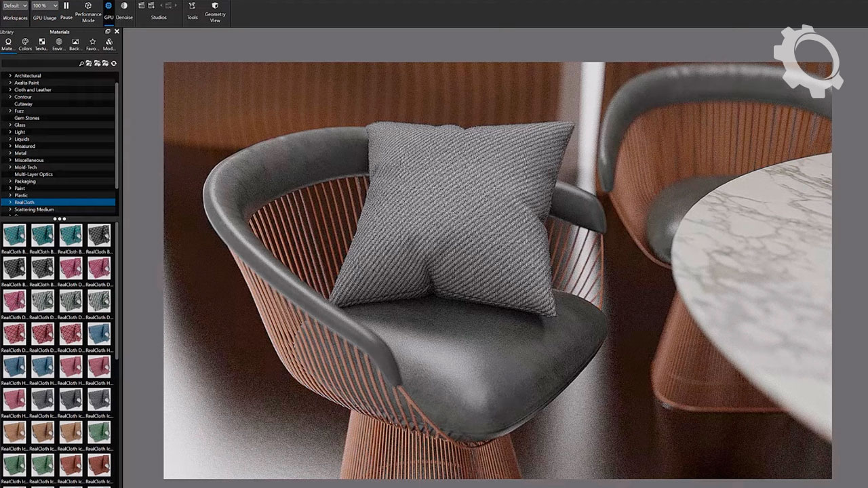Click the refresh library icon
This screenshot has height=488, width=868.
113,64
